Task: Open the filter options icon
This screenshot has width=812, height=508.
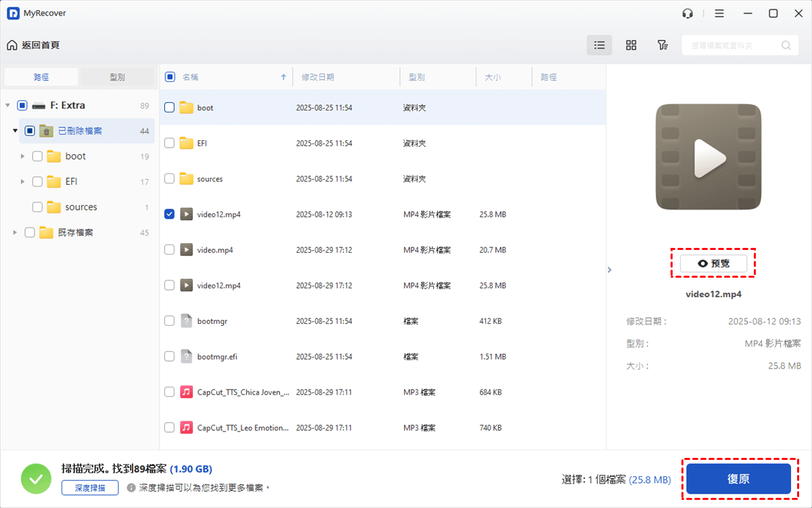Action: [663, 45]
